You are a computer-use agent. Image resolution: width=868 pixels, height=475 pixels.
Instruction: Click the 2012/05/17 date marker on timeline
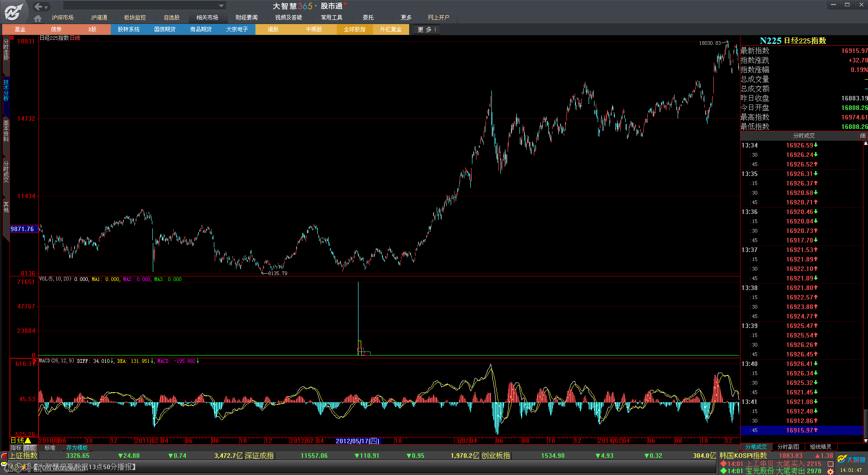pos(357,441)
